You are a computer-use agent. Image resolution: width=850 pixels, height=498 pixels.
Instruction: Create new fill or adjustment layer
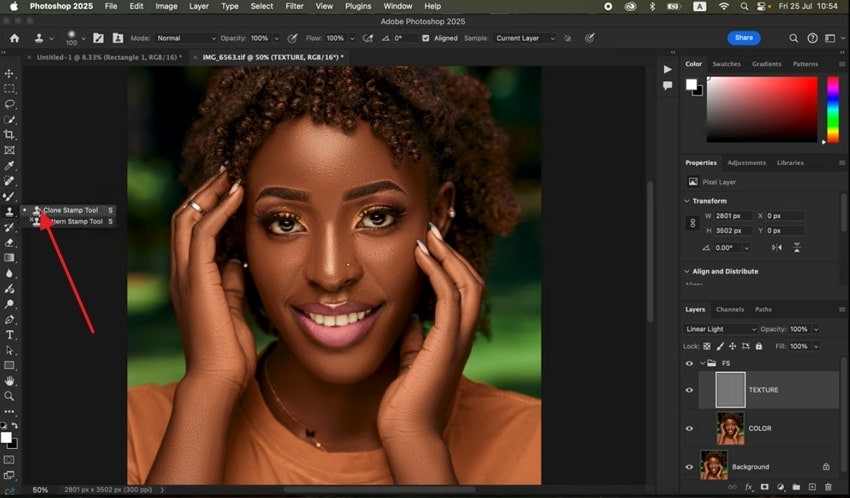781,487
